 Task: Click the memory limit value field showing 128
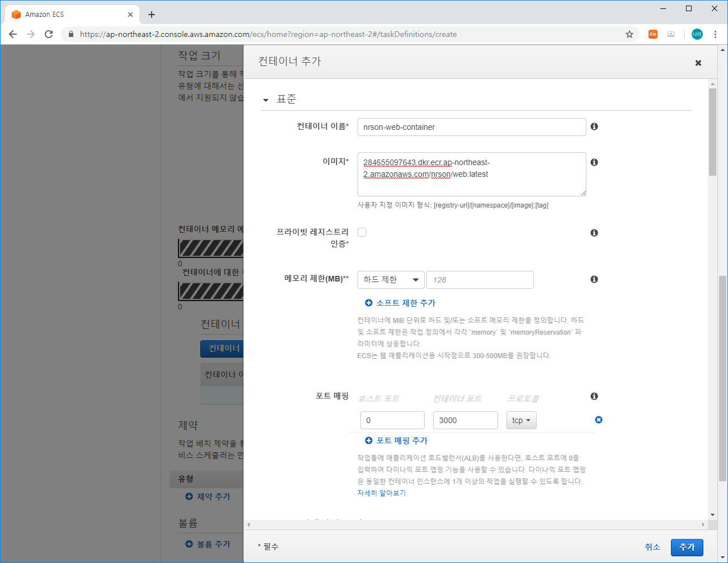tap(480, 280)
